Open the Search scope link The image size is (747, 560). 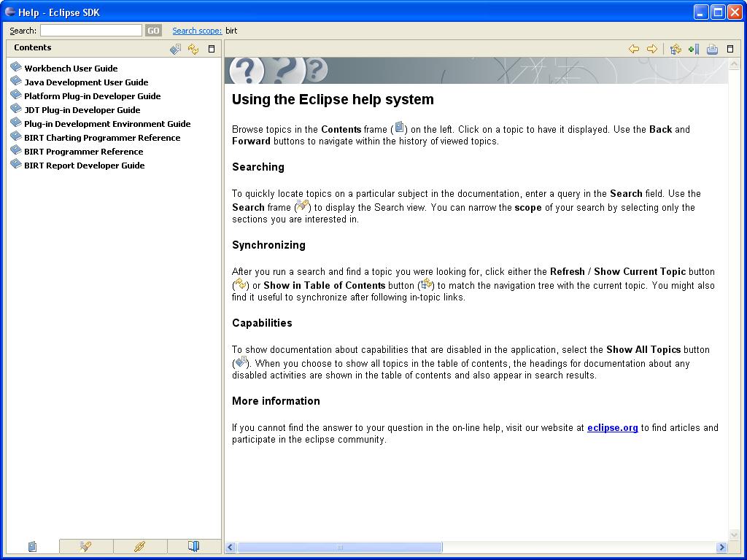coord(197,31)
